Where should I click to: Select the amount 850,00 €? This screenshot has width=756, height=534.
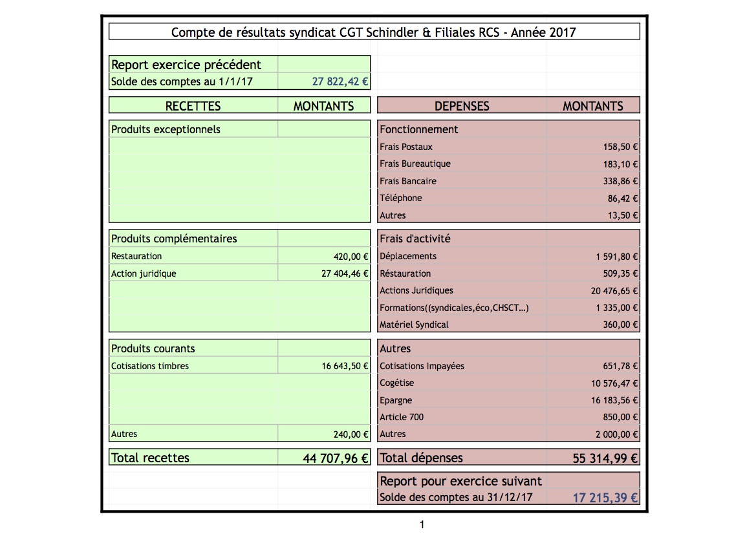pos(620,418)
